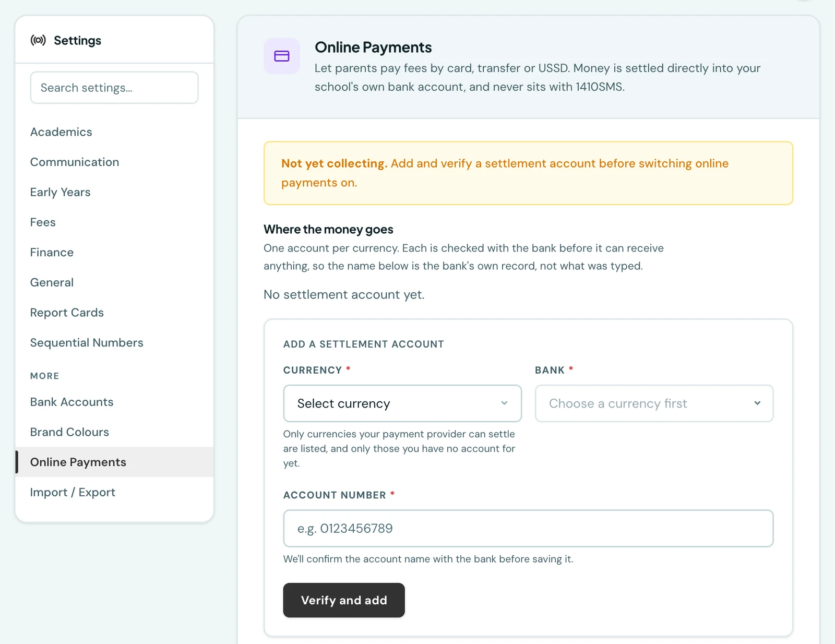Click the "MORE" sidebar section label
Viewport: 835px width, 644px height.
44,376
